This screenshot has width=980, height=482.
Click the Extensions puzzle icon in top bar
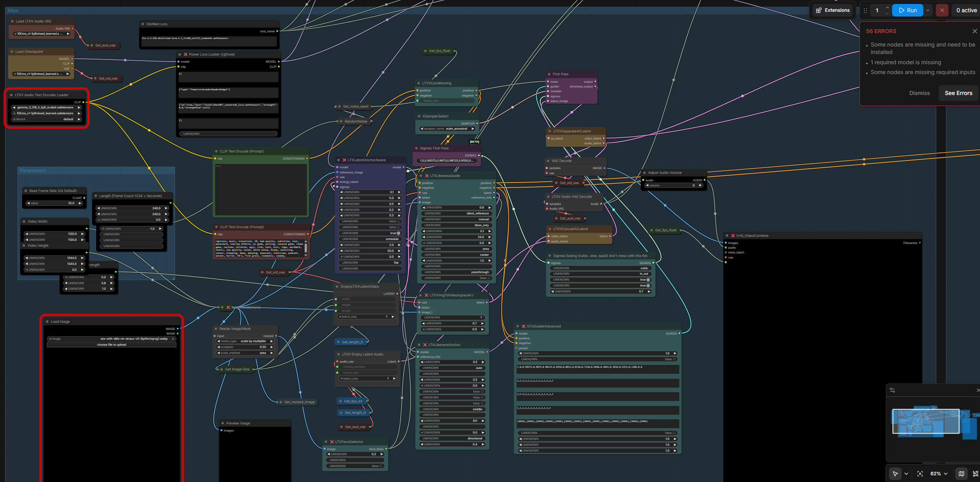click(819, 10)
